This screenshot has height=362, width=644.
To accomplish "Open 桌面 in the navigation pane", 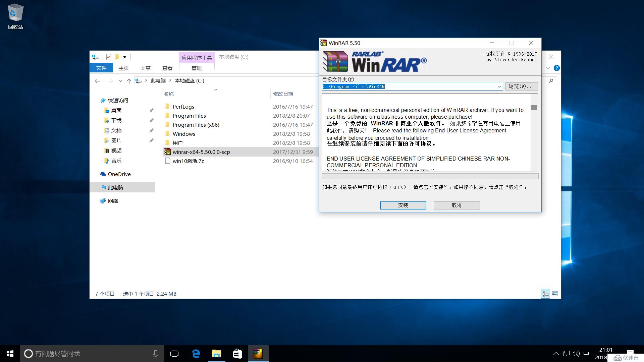I will coord(116,110).
